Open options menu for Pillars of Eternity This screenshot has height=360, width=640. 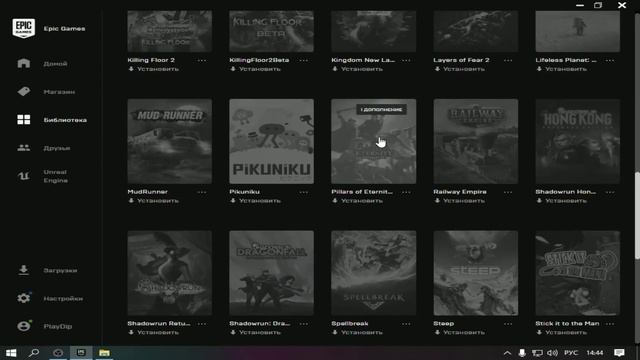(x=406, y=192)
